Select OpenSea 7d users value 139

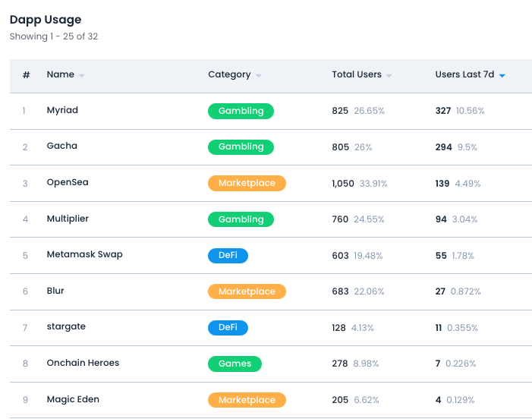[x=442, y=184]
